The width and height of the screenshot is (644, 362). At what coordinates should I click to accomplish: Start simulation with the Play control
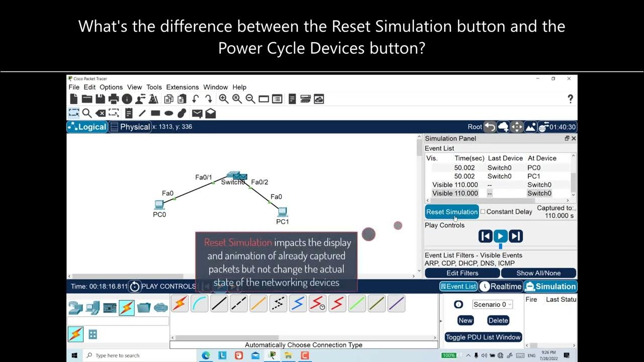500,236
